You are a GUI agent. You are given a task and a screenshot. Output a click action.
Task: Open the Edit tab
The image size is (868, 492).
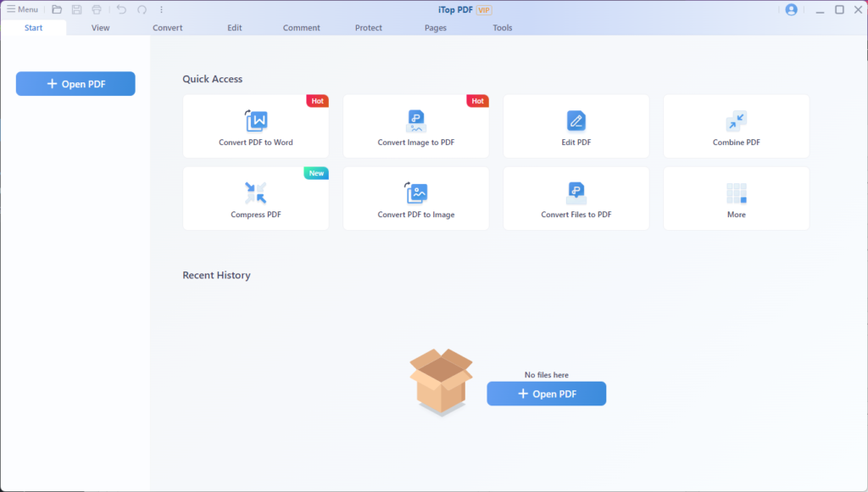234,28
